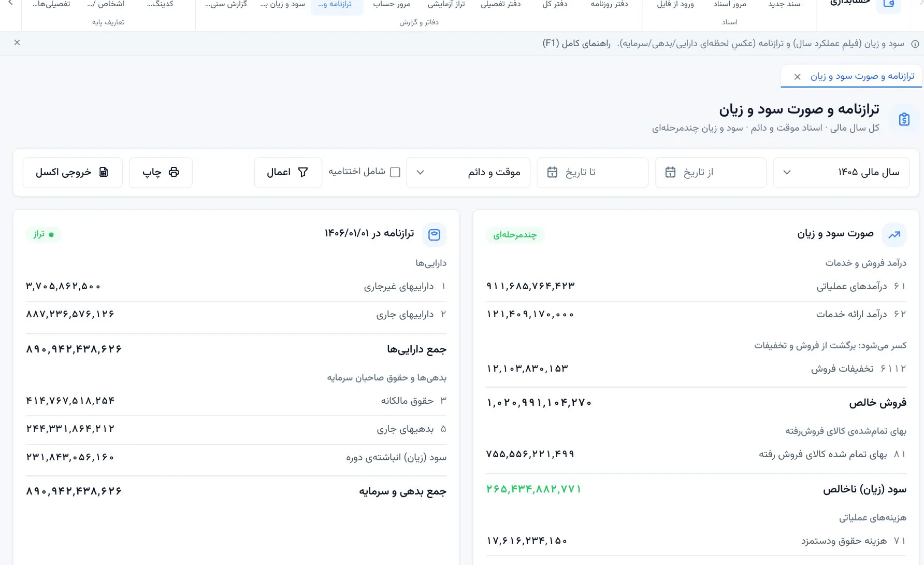Open the profit and loss ribbon item
Screen dimensions: 924x565
pos(282,5)
